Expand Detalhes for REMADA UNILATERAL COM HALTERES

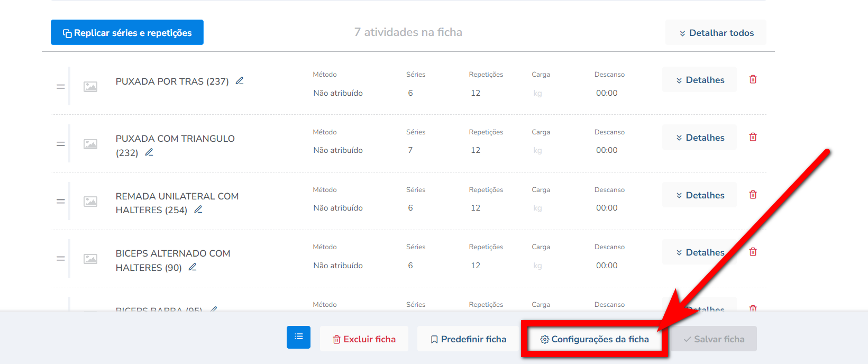[x=699, y=195]
